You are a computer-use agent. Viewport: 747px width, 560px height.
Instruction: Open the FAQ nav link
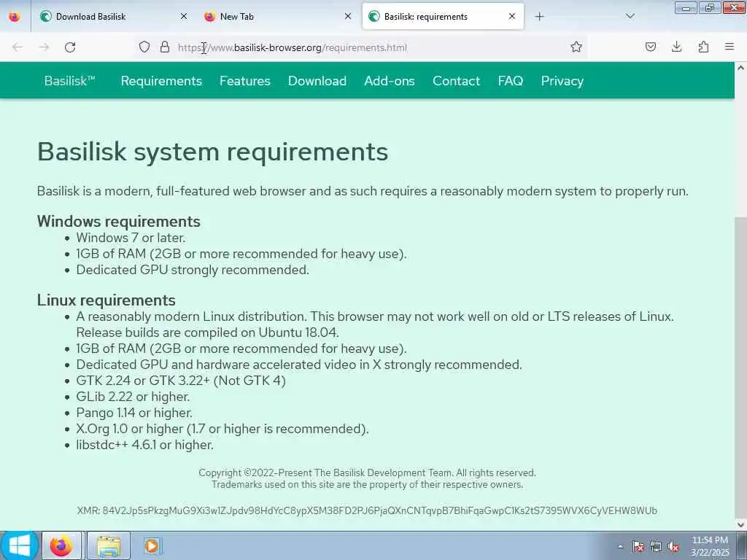click(x=510, y=81)
